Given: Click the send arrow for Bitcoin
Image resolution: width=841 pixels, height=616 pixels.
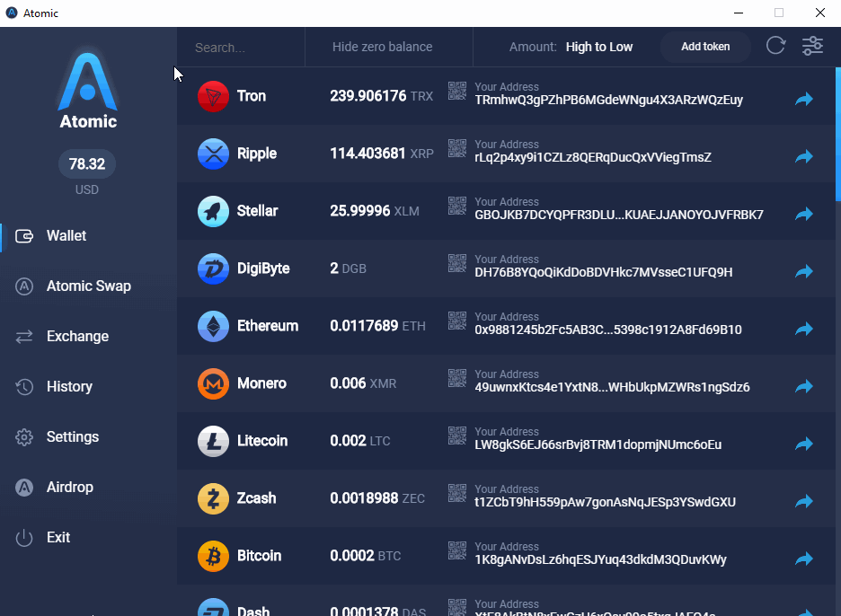Looking at the screenshot, I should click(804, 559).
